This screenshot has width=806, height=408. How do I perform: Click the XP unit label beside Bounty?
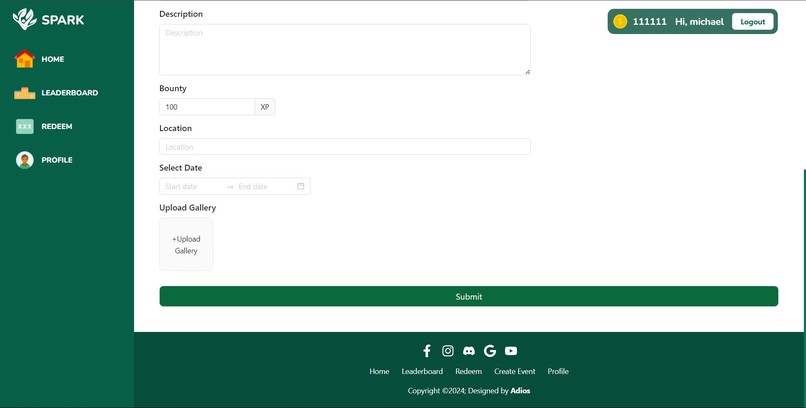click(265, 107)
